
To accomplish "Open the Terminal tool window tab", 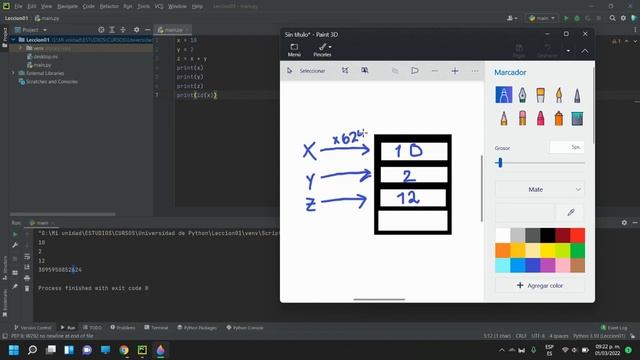I will tap(156, 327).
